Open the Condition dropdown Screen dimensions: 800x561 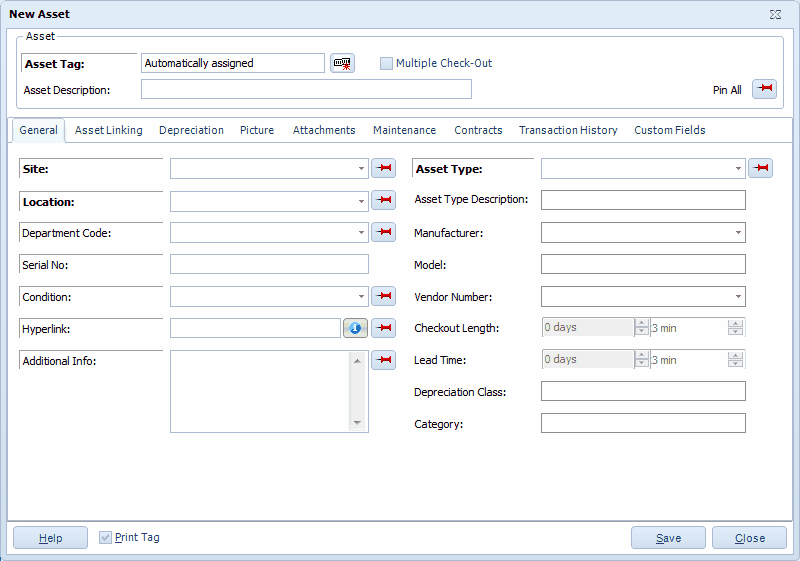(x=361, y=296)
